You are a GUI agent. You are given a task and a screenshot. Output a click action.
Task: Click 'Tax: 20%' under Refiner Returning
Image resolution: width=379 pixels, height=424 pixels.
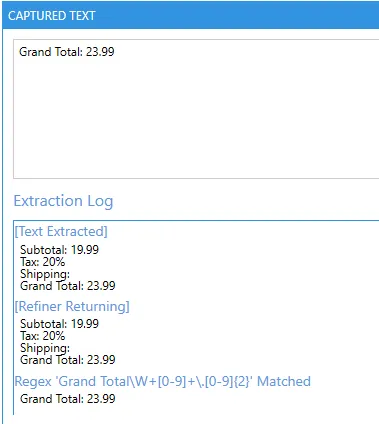[x=42, y=336]
